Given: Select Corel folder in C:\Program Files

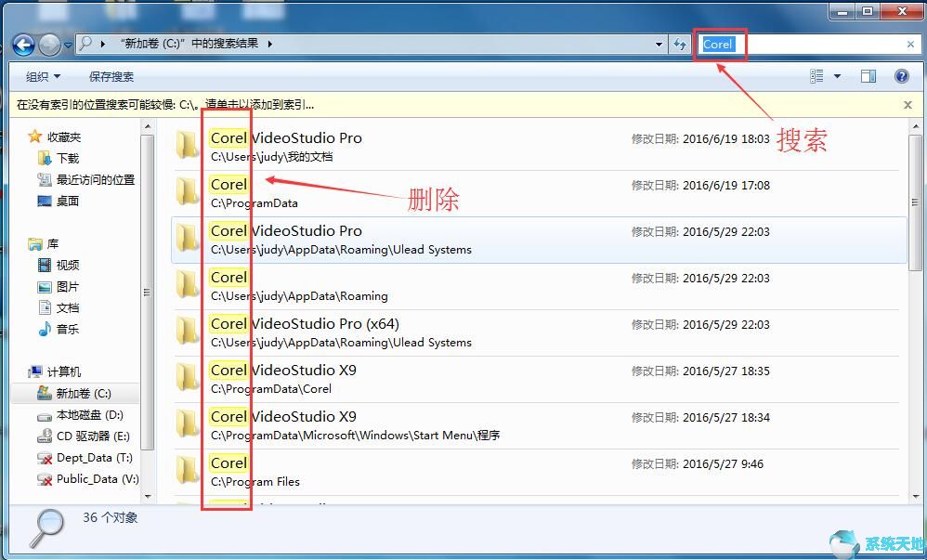Looking at the screenshot, I should tap(538, 472).
